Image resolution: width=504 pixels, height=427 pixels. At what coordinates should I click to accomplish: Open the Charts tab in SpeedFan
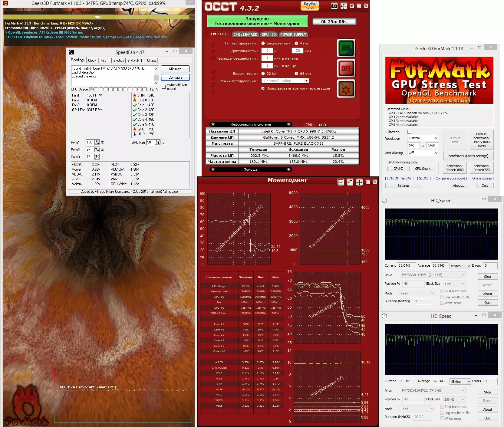[152, 61]
